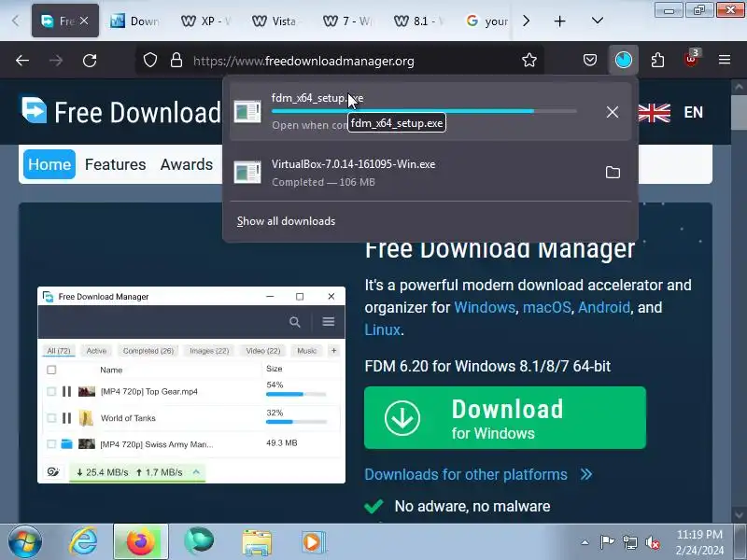Viewport: 747px width, 560px height.
Task: Close the Free Download Manager tab
Action: [x=84, y=21]
